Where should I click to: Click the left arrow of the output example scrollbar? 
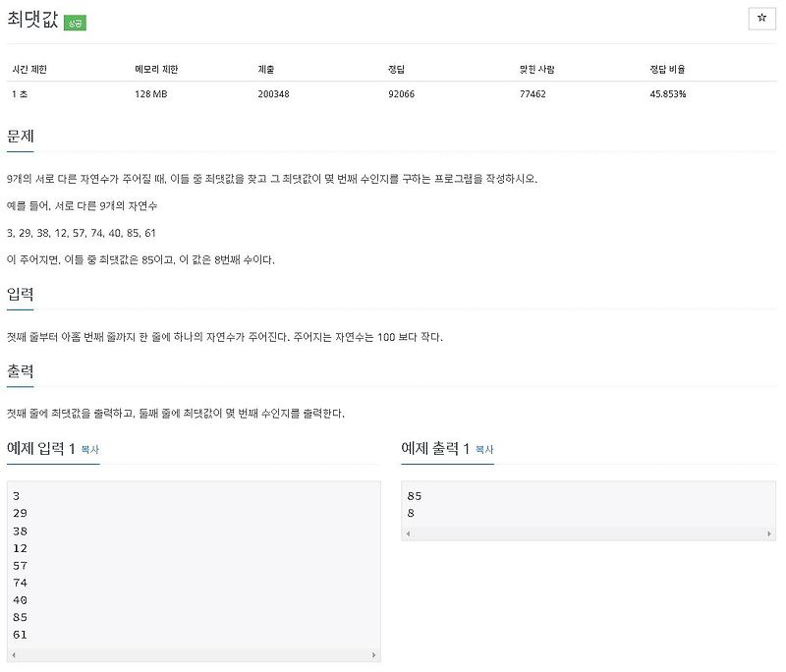406,532
